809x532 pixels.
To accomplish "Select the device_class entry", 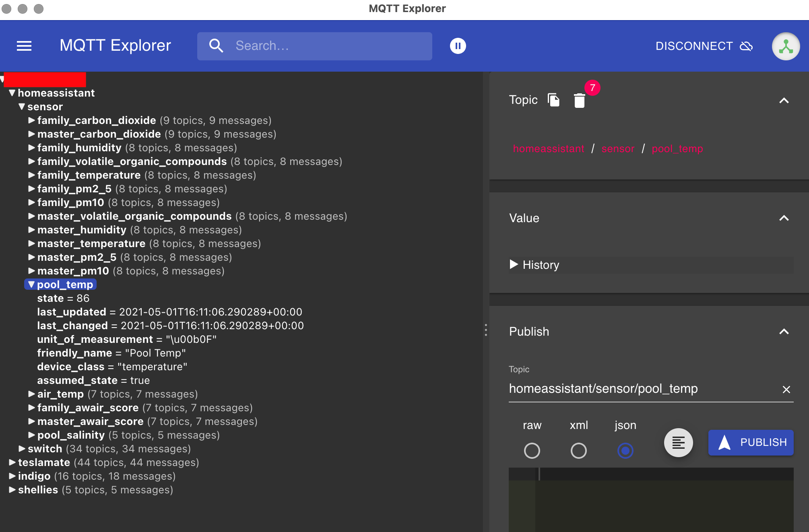I will pyautogui.click(x=112, y=367).
